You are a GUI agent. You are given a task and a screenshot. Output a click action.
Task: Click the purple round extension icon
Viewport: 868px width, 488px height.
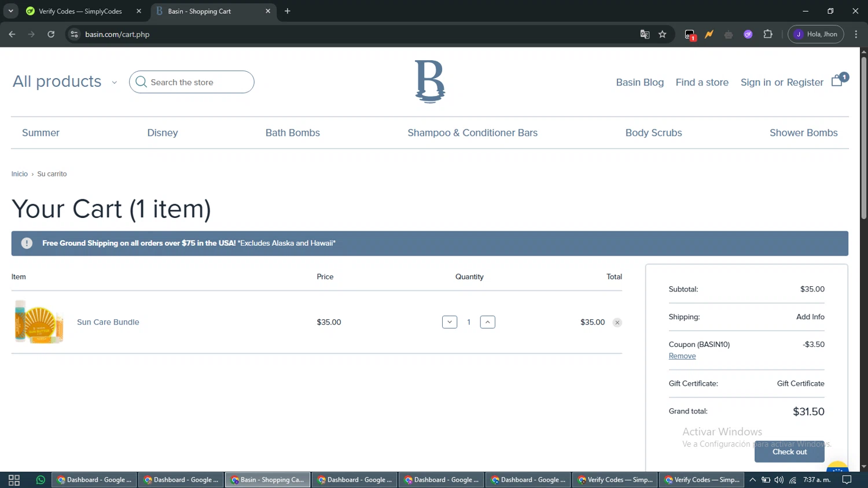748,34
